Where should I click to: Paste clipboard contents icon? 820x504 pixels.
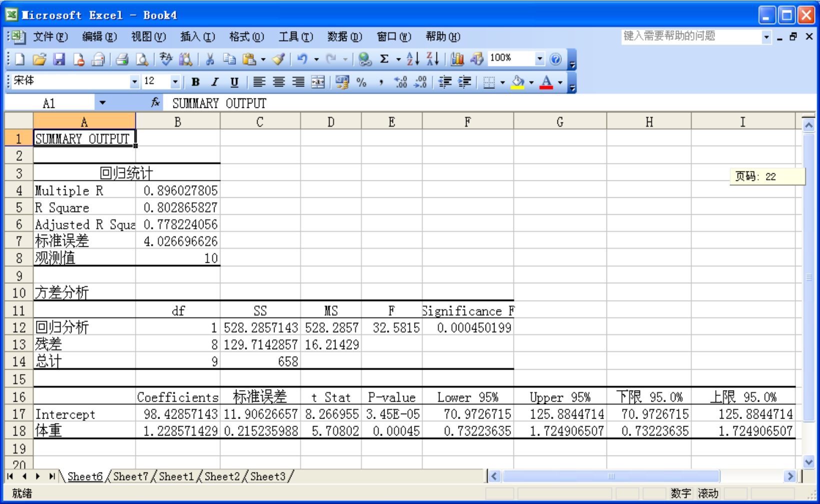[249, 59]
